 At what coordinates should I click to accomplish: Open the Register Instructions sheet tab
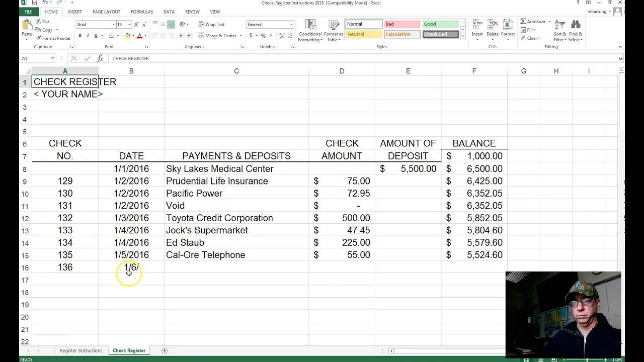coord(80,350)
